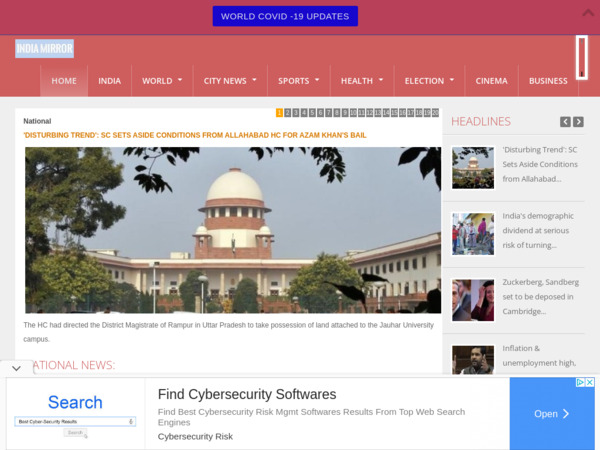Open the INDIA menu item
The height and width of the screenshot is (450, 600).
tap(109, 81)
